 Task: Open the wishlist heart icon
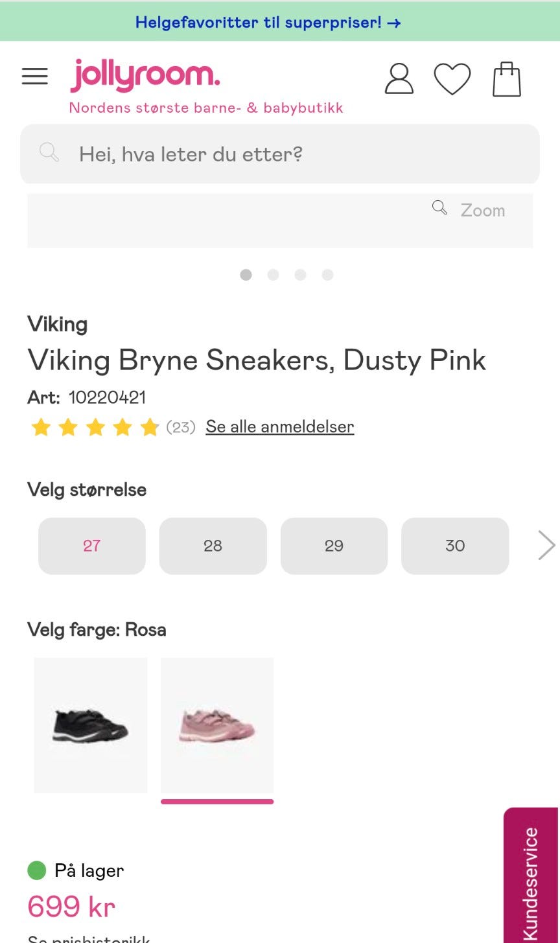[452, 79]
